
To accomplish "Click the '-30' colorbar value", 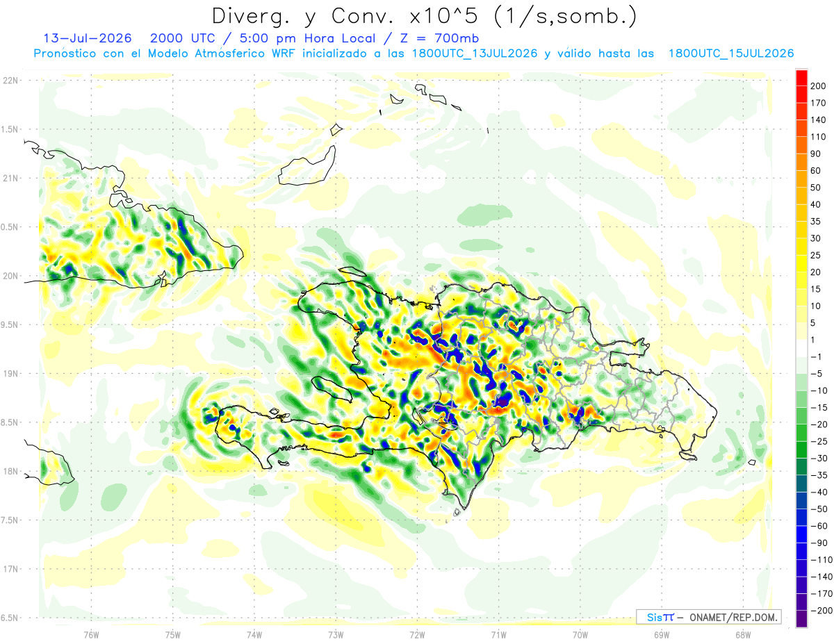I will (819, 459).
